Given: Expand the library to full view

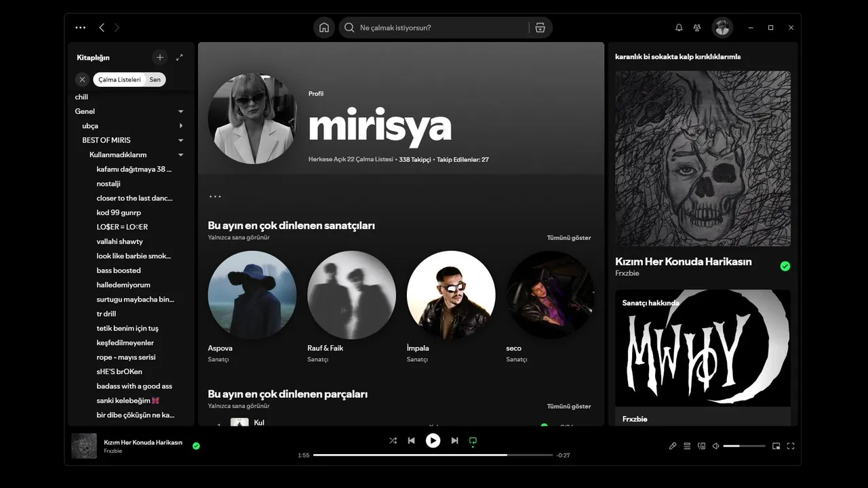Looking at the screenshot, I should (x=179, y=58).
